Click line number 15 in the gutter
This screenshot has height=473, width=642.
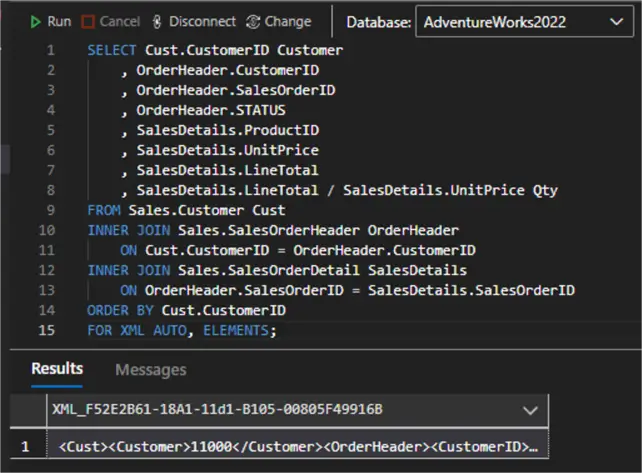tap(49, 330)
